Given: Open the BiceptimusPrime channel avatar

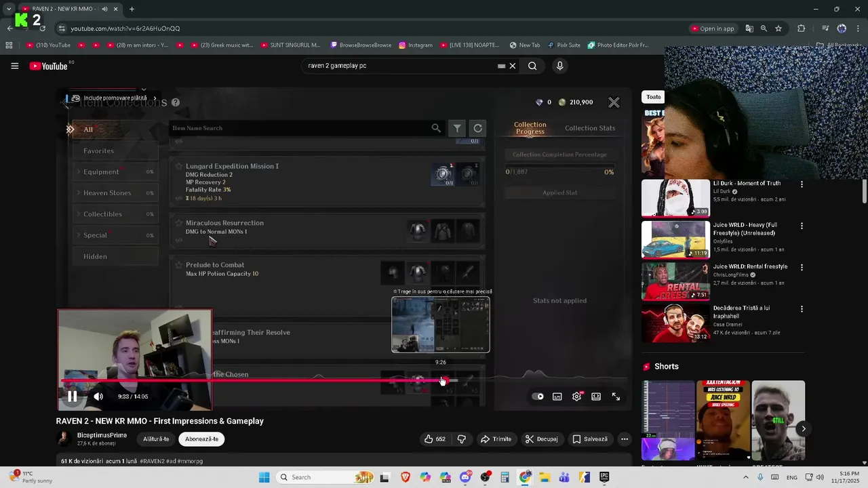Looking at the screenshot, I should [x=64, y=439].
